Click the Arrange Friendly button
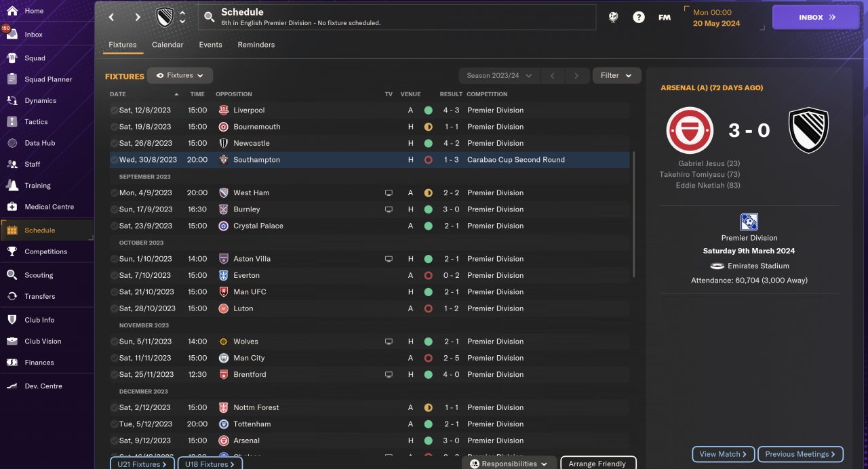Screen dimensions: 868x469 (x=598, y=464)
